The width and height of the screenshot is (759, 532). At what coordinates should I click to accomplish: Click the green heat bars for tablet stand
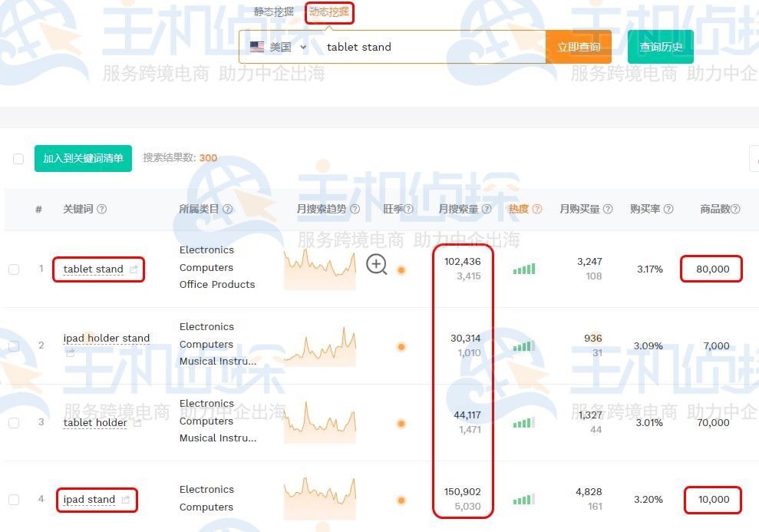pyautogui.click(x=525, y=269)
